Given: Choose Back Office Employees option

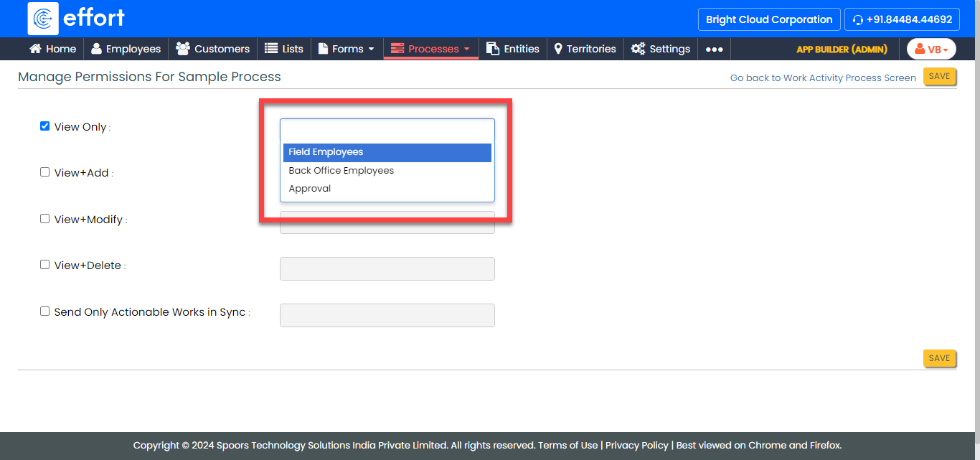Looking at the screenshot, I should pos(341,171).
